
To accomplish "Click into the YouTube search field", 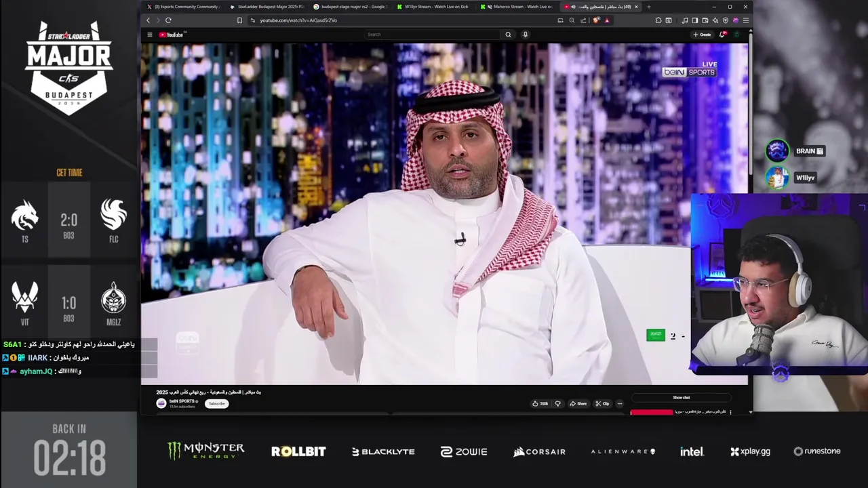I will point(433,35).
